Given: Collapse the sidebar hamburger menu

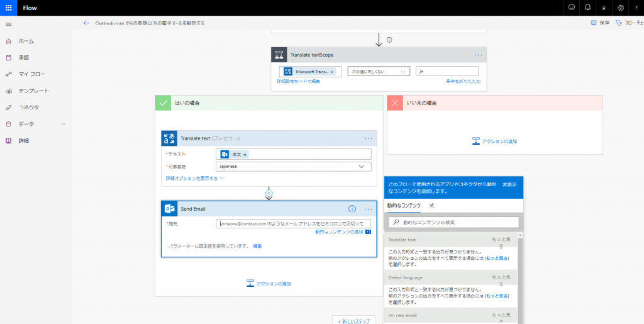Looking at the screenshot, I should [8, 25].
